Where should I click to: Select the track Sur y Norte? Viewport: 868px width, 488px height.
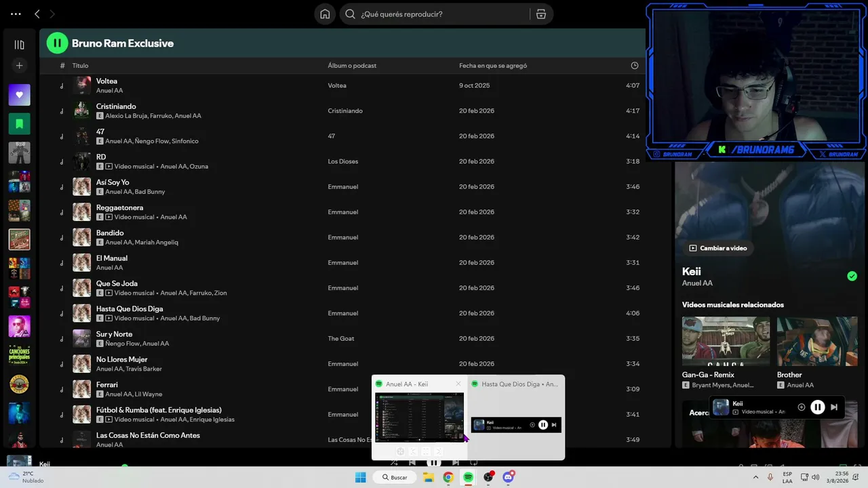point(114,334)
